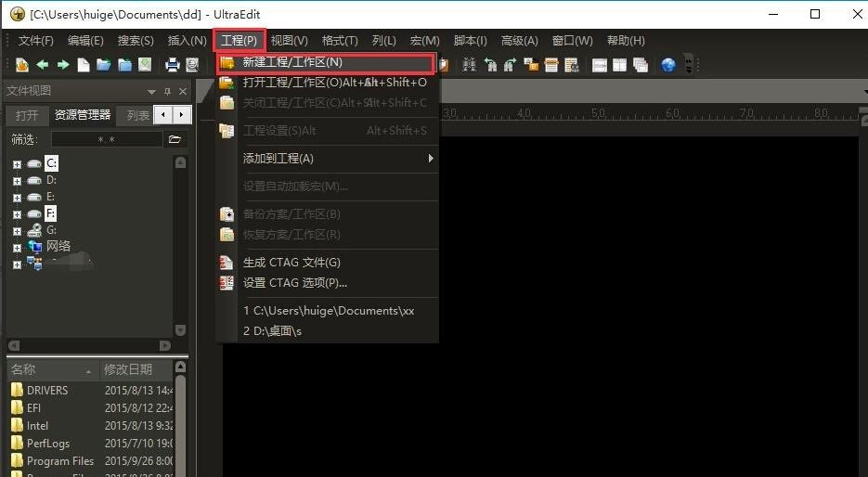Image resolution: width=868 pixels, height=477 pixels.
Task: Open the 文件(F) menu
Action: 36,41
